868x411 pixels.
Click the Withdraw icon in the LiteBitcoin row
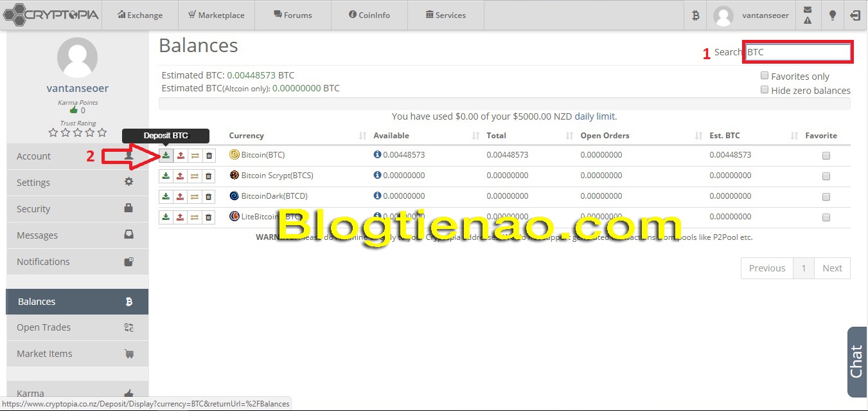tap(181, 217)
